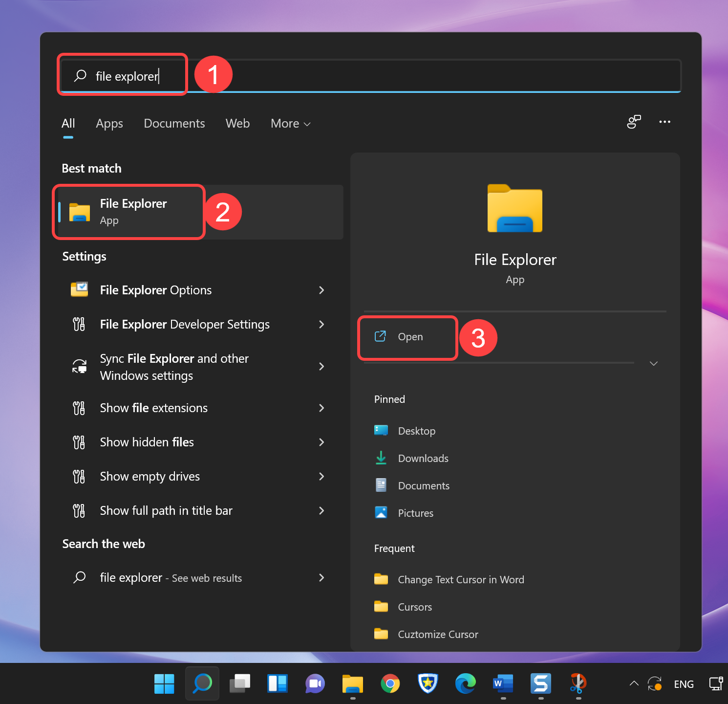The height and width of the screenshot is (704, 728).
Task: Open Show empty drives setting
Action: point(201,476)
